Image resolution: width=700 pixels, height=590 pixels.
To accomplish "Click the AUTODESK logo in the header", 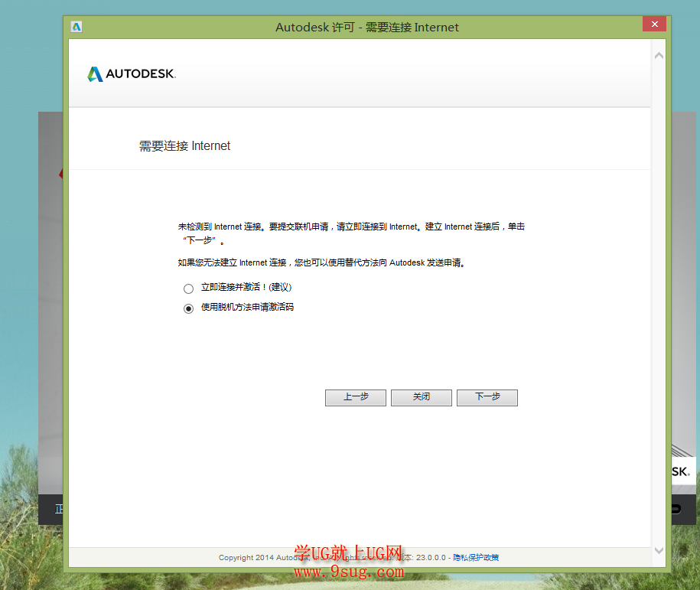I will coord(132,73).
